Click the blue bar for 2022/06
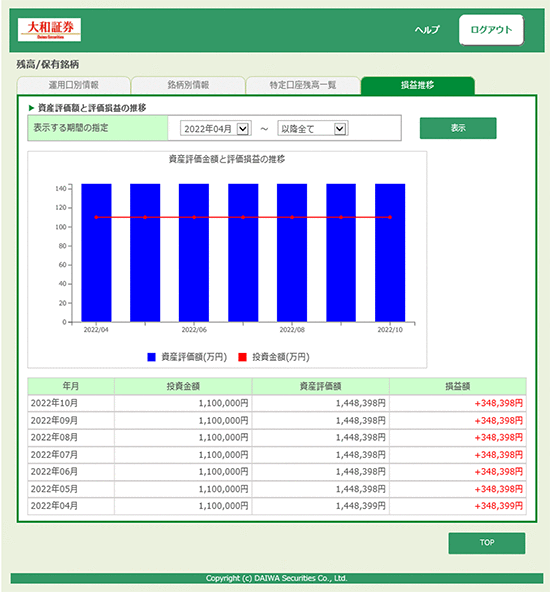 [x=194, y=253]
